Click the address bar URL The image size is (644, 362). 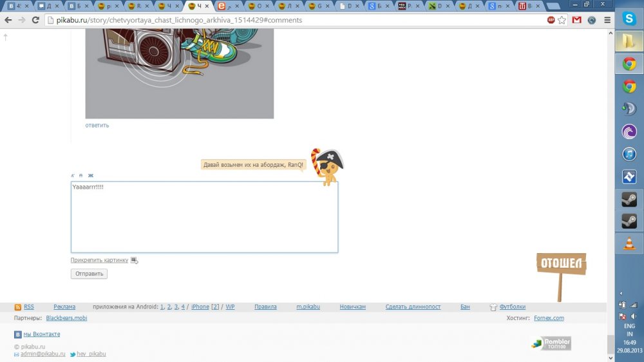coord(179,20)
